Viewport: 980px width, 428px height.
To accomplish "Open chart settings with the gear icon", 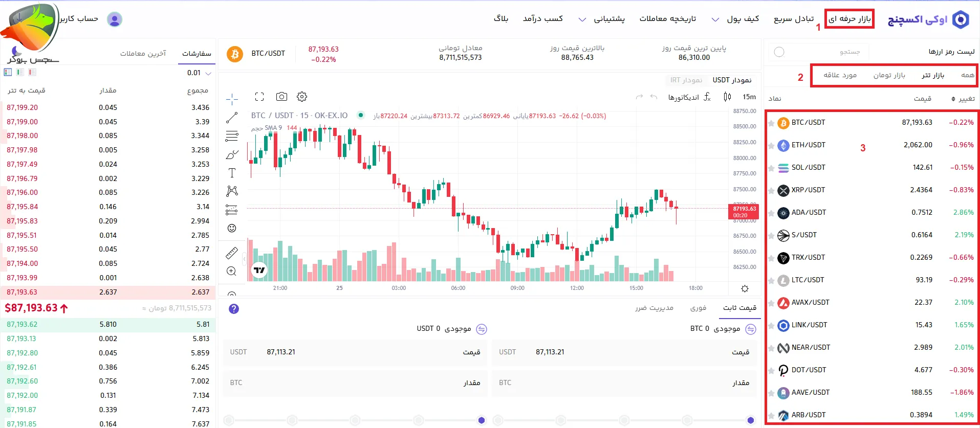I will click(301, 96).
